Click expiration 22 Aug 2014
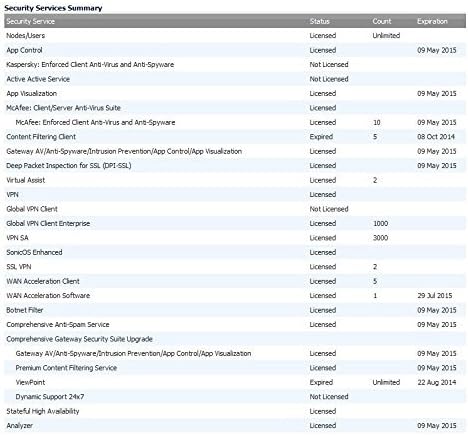468x436 pixels. (x=437, y=382)
